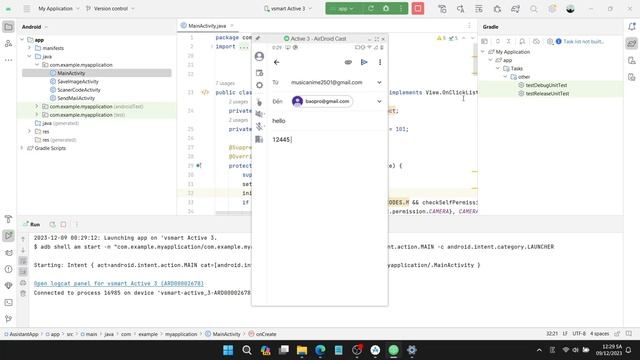Expand the res folder
This screenshot has height=360, width=640.
click(x=29, y=131)
